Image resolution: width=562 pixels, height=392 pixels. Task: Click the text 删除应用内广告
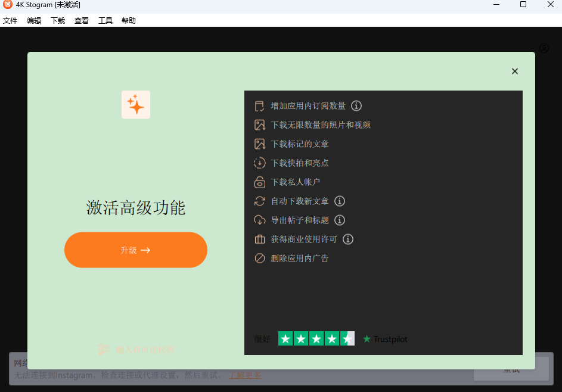tap(300, 259)
